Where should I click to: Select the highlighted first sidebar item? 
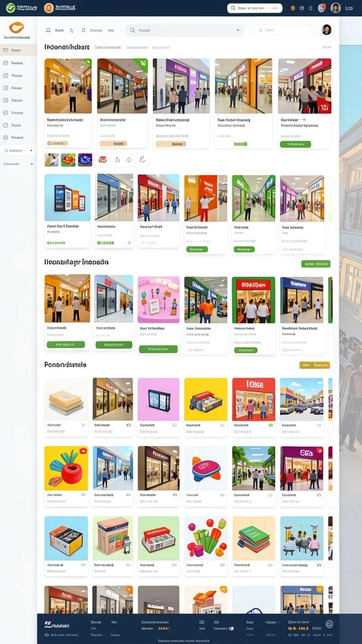click(18, 50)
